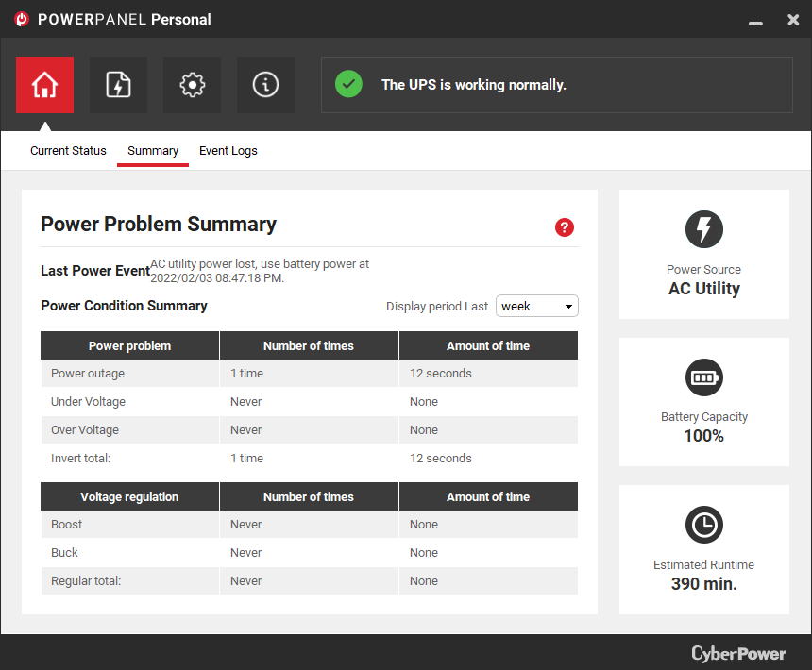This screenshot has width=812, height=670.
Task: Select the Regular total row label
Action: pos(86,581)
